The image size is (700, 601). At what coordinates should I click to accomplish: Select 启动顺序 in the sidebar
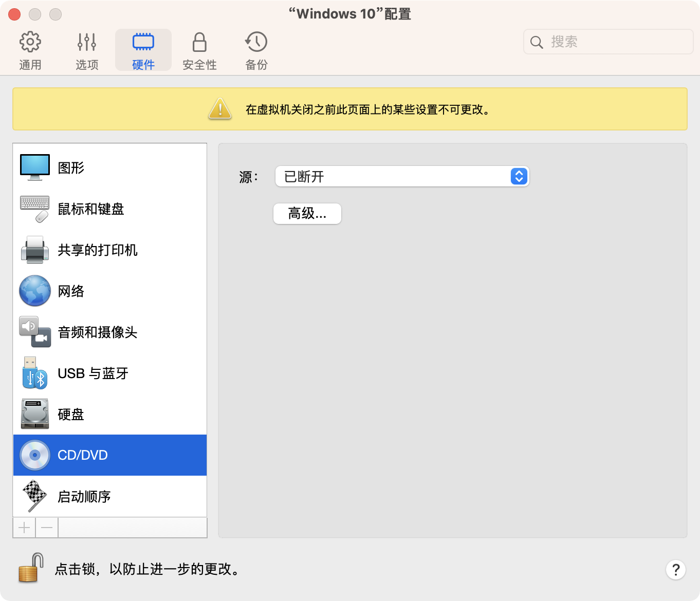[x=110, y=496]
